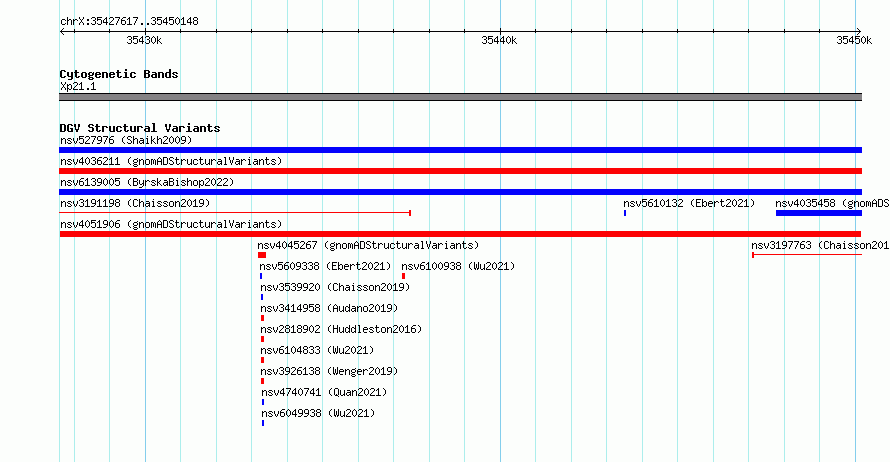890x462 pixels.
Task: Click the chrX:35427617..35450148 coordinates text
Action: point(129,22)
